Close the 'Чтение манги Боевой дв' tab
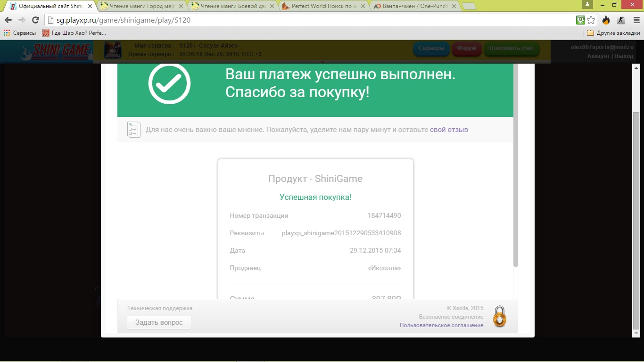This screenshot has height=362, width=644. 272,7
